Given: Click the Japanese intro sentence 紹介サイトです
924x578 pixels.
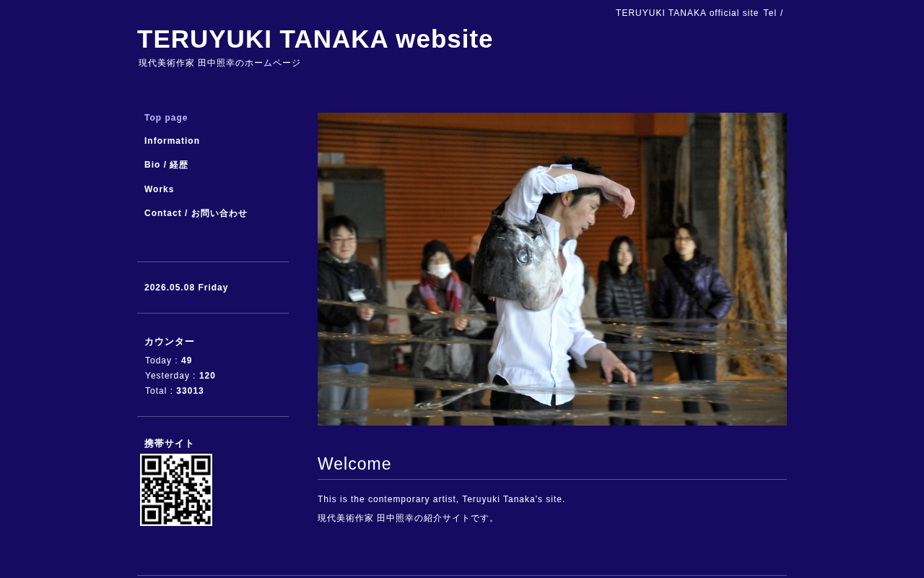Looking at the screenshot, I should coord(408,518).
